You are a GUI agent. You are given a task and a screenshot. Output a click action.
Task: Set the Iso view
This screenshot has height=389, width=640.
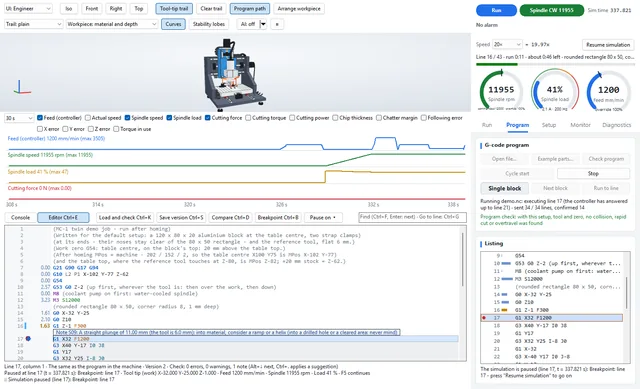(69, 9)
